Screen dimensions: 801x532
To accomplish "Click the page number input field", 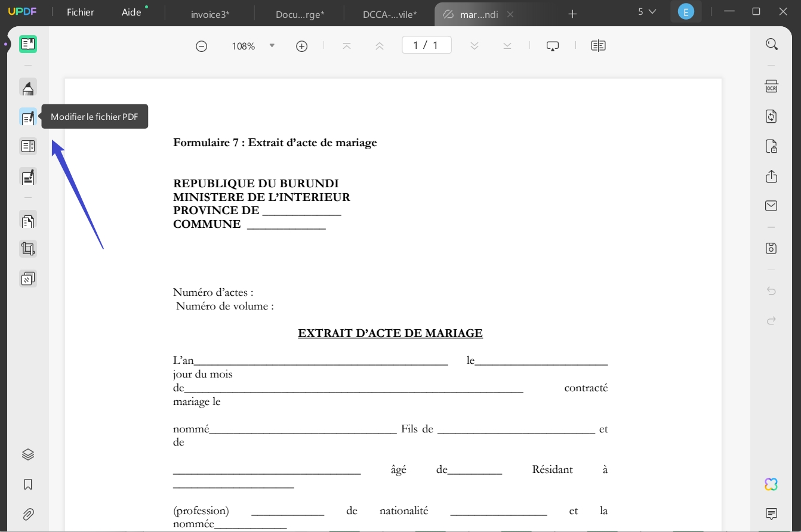I will click(426, 45).
